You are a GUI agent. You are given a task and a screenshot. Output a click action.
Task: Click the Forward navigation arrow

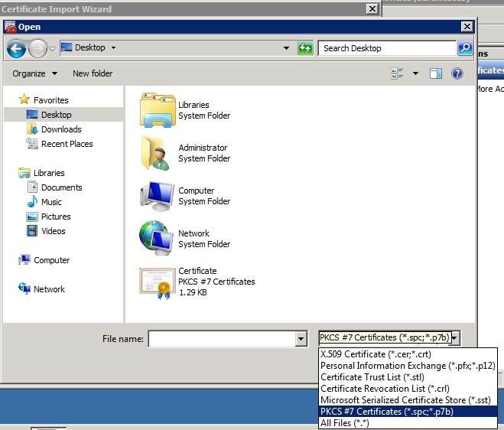tap(37, 48)
